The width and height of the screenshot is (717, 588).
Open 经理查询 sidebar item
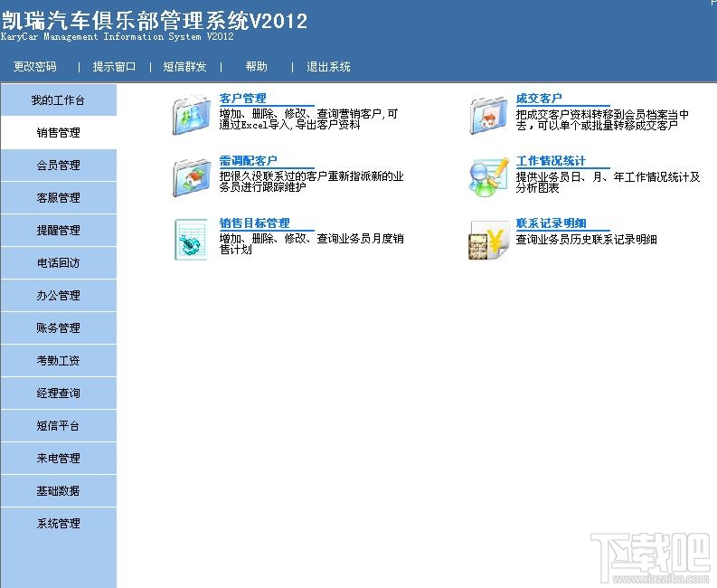59,394
